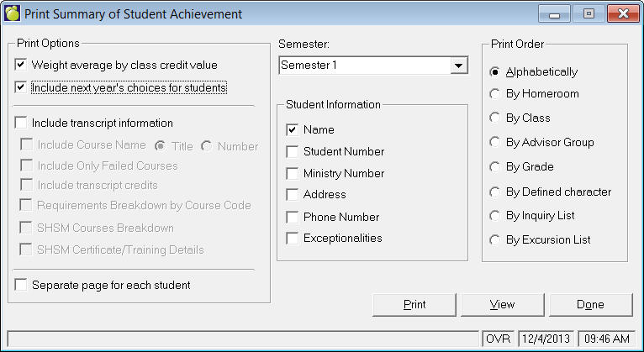The height and width of the screenshot is (352, 644).
Task: Pick By Advisor Group print order
Action: (496, 143)
